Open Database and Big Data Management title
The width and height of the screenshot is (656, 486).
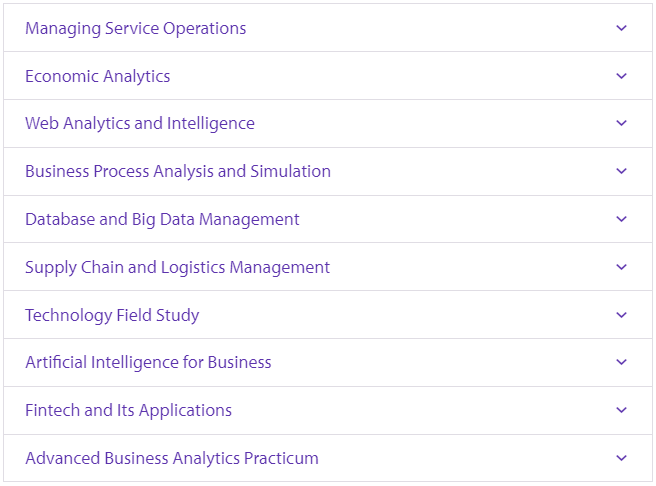(162, 219)
